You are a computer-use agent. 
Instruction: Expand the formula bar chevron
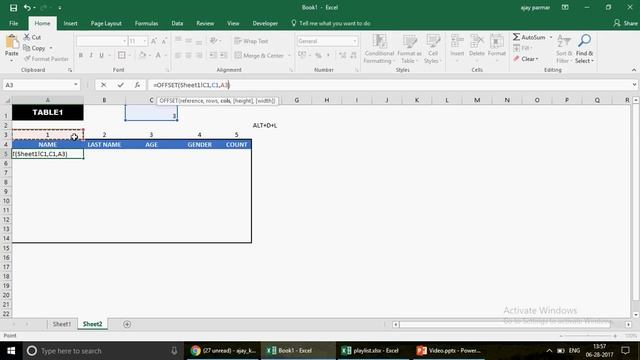(x=634, y=85)
